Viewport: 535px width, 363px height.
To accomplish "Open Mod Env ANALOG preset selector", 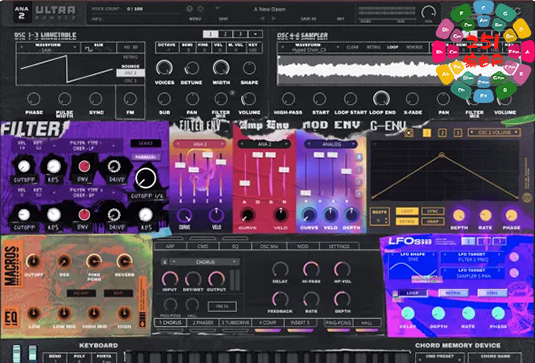I will [331, 144].
